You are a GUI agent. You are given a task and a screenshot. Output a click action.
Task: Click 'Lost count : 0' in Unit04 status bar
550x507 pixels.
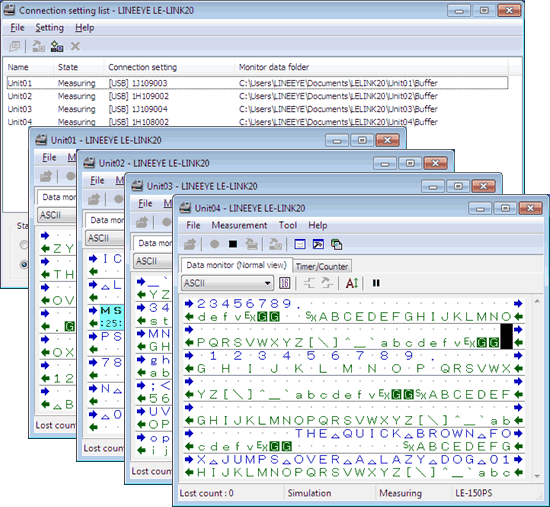click(x=206, y=493)
